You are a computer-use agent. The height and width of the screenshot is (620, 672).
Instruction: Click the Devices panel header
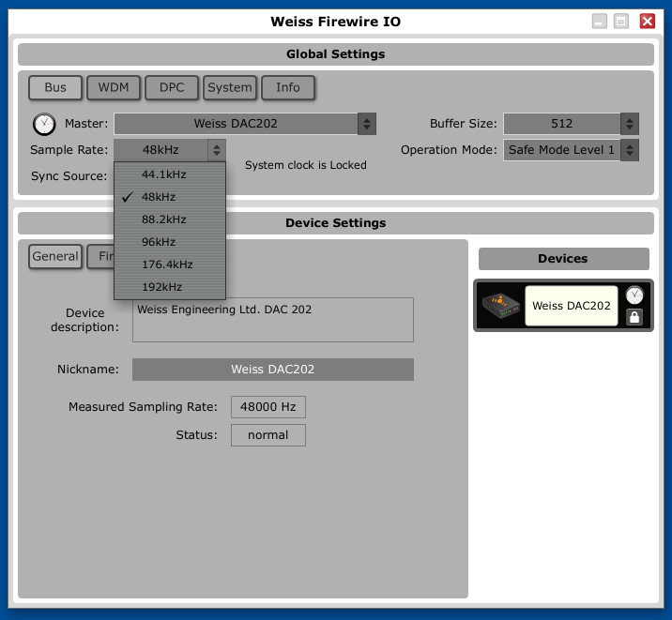tap(563, 259)
